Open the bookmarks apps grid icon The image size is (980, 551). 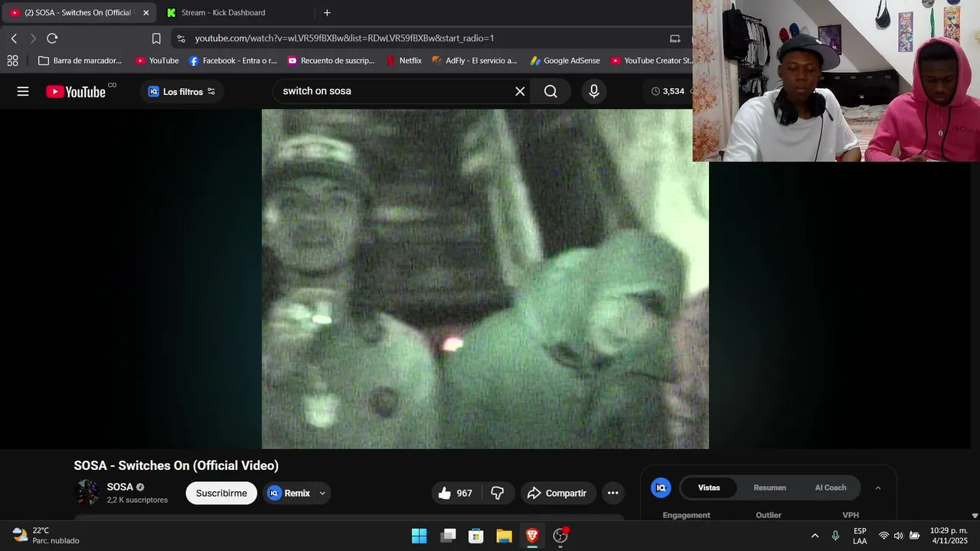coord(12,60)
